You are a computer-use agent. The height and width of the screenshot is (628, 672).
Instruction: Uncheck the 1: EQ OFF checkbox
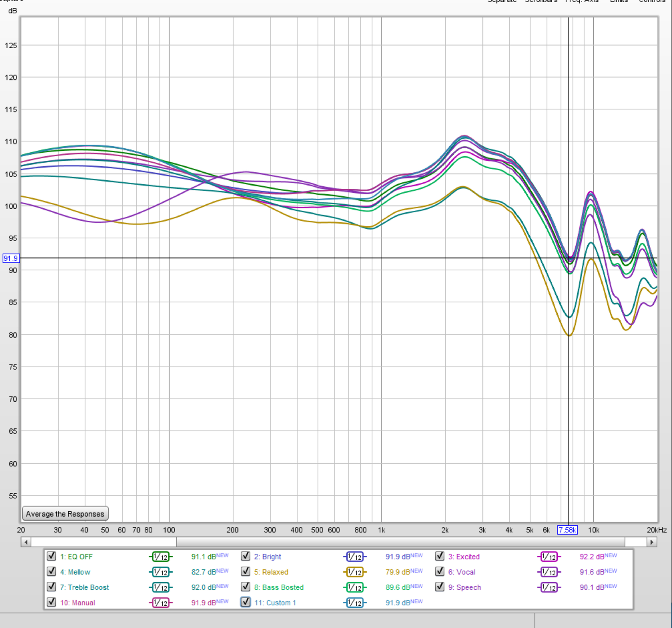pos(51,556)
